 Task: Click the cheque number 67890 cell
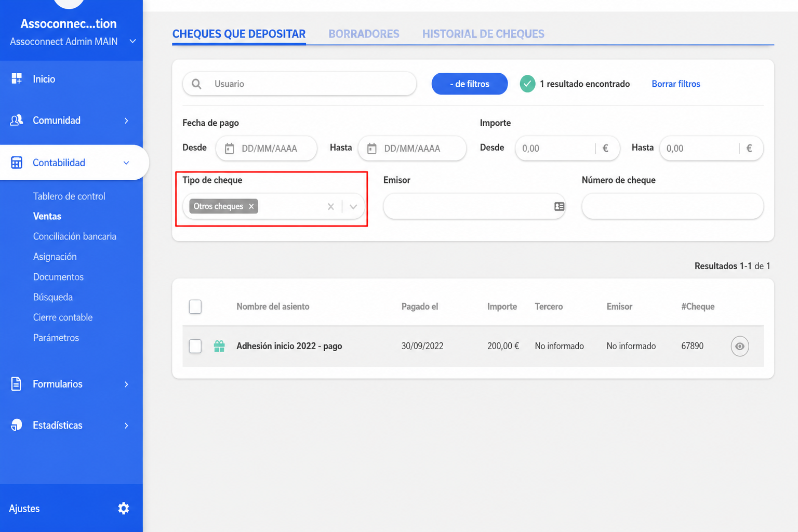693,346
